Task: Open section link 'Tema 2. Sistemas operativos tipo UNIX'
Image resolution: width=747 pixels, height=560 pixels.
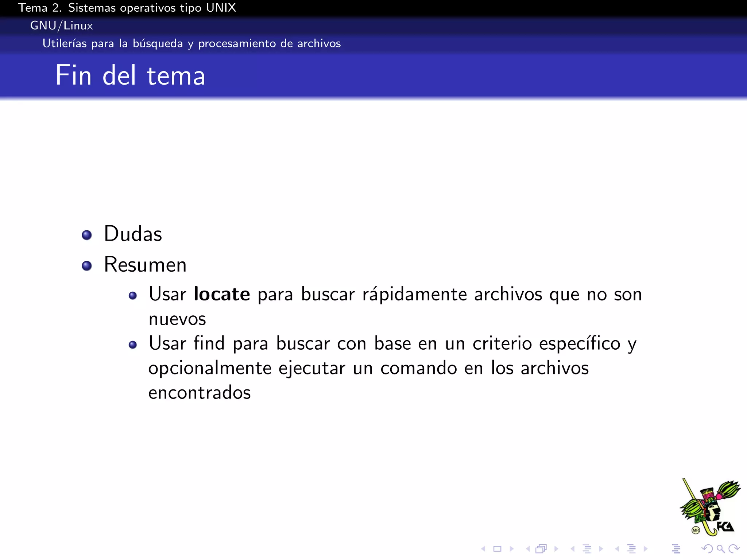Action: coord(127,8)
